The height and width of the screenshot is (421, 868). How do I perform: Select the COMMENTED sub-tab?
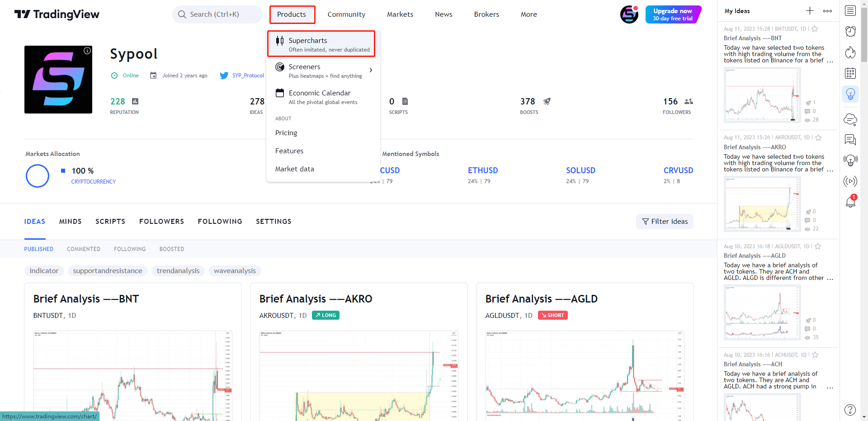coord(84,249)
